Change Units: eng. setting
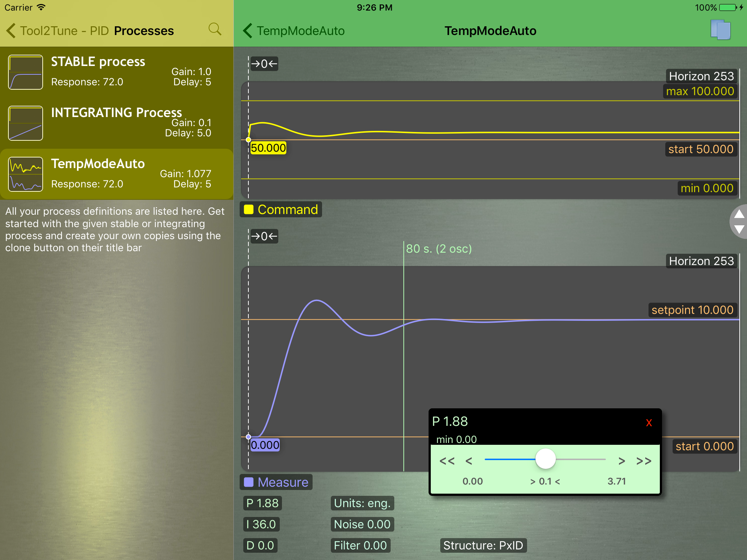Viewport: 747px width, 560px height. 363,503
